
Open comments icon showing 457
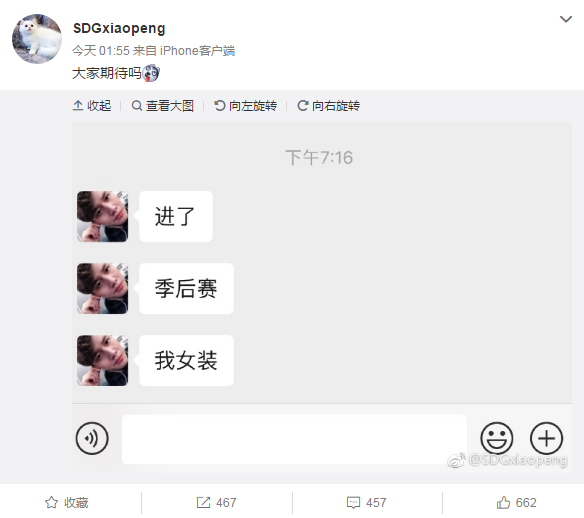(366, 503)
